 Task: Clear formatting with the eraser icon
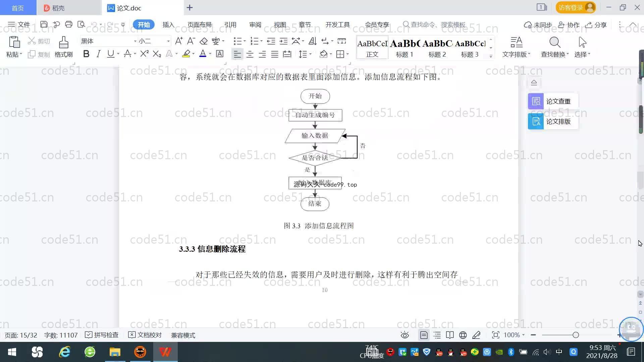coord(204,41)
